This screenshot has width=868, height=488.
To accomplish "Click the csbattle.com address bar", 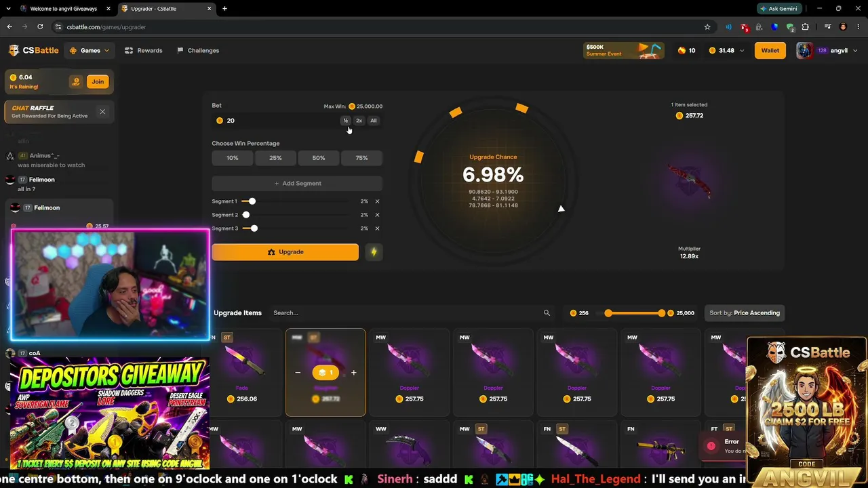I will (380, 27).
